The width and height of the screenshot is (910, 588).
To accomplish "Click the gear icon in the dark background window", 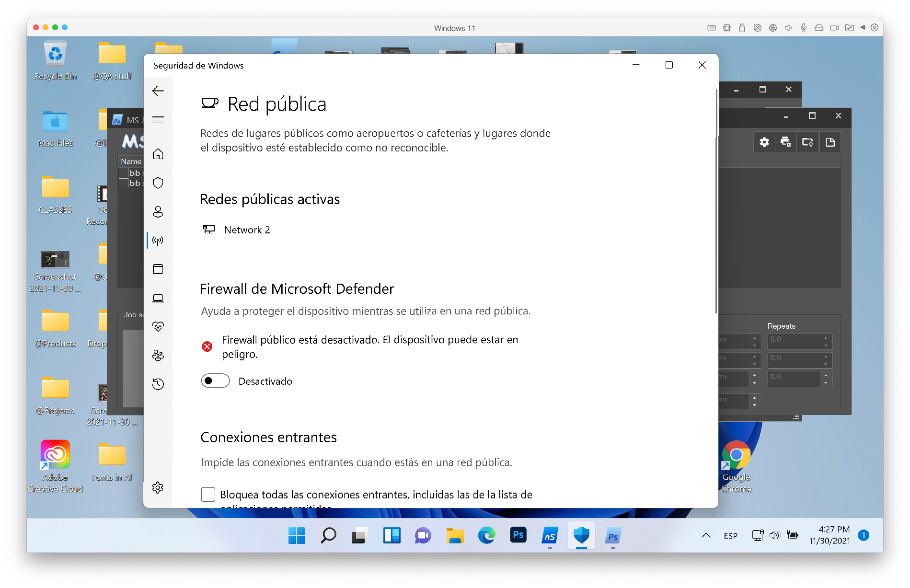I will (764, 142).
